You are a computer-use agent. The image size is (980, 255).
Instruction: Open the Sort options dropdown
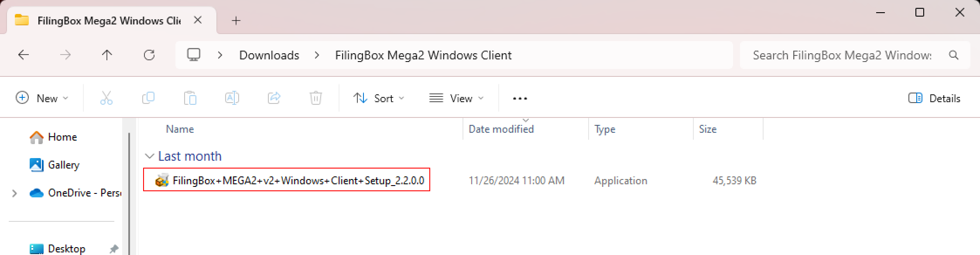click(x=378, y=98)
